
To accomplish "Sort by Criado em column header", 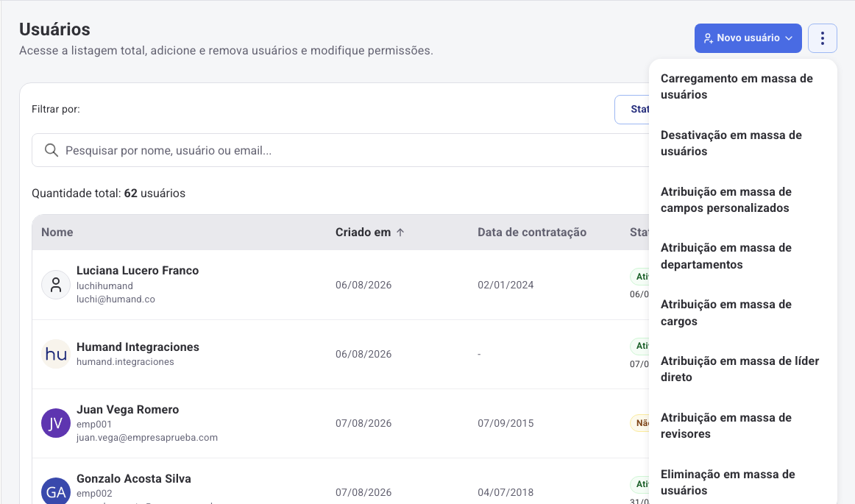I will tap(363, 233).
